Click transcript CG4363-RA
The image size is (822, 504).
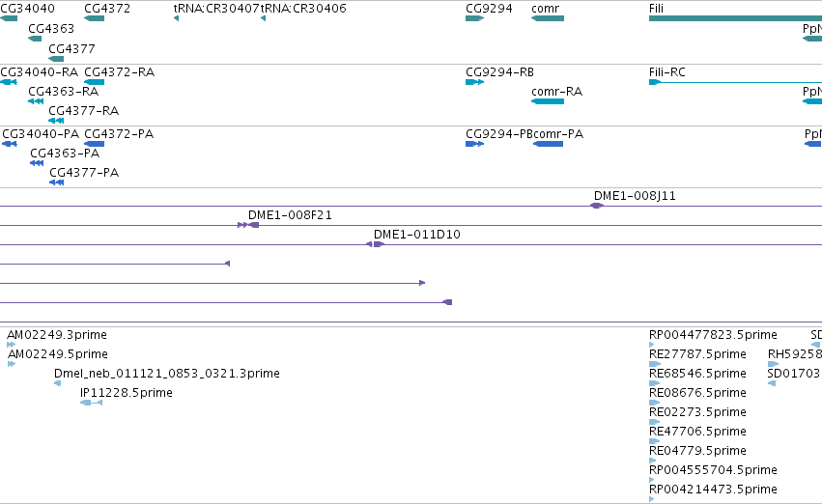[x=36, y=101]
